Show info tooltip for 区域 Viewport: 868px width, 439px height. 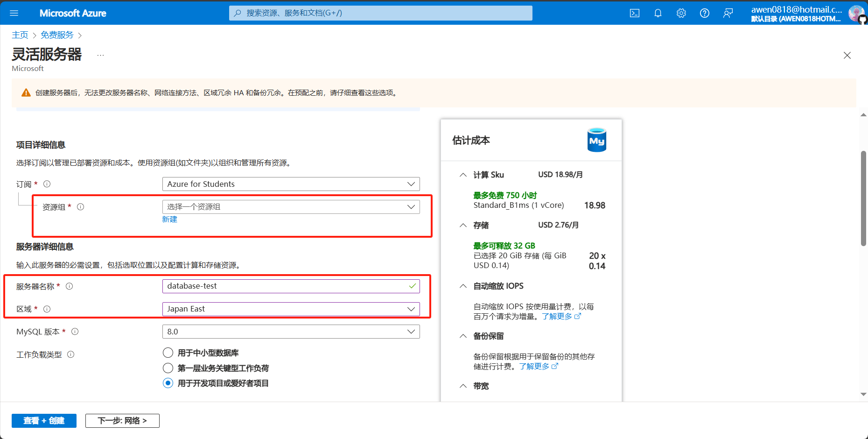(x=47, y=309)
